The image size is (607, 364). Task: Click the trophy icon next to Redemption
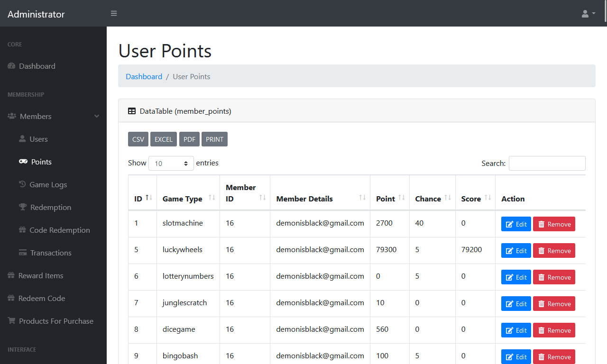pyautogui.click(x=22, y=207)
